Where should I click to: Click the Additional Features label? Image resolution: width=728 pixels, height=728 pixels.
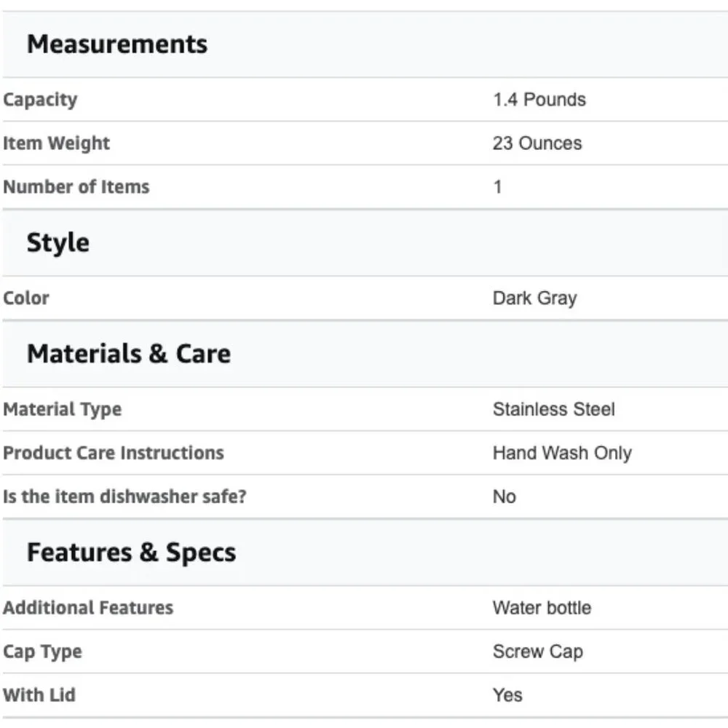coord(88,608)
